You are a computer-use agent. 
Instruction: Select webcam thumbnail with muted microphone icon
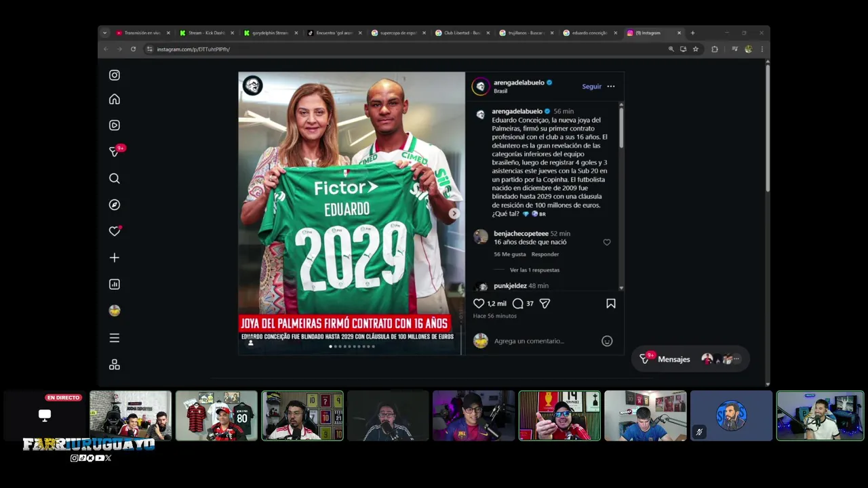(x=731, y=415)
